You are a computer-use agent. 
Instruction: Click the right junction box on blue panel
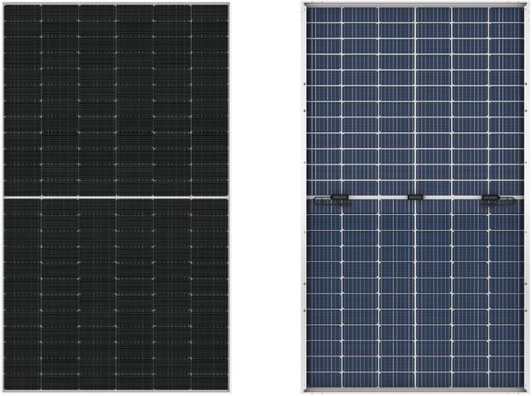coord(491,197)
